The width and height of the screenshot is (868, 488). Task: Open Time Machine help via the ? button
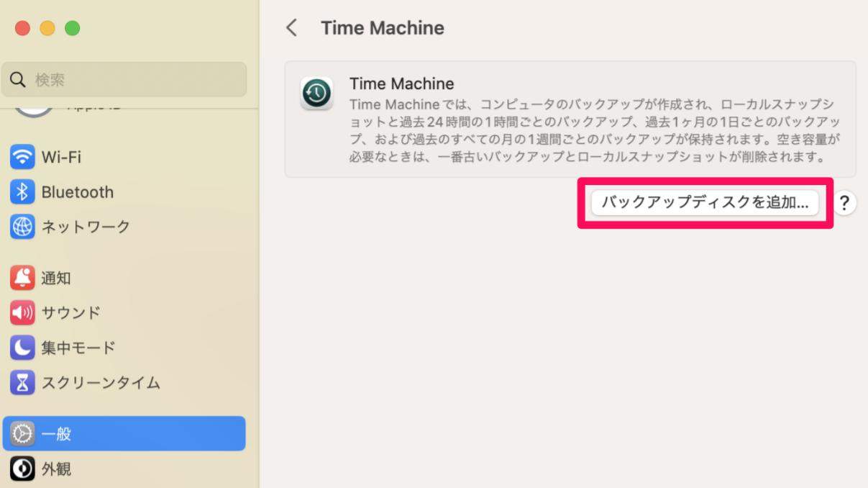[x=845, y=203]
